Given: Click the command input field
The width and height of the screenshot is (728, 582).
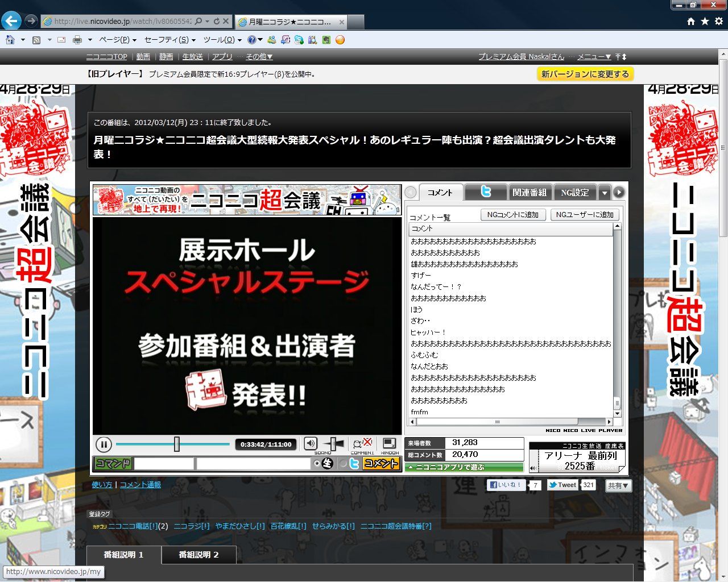Looking at the screenshot, I should tap(164, 464).
